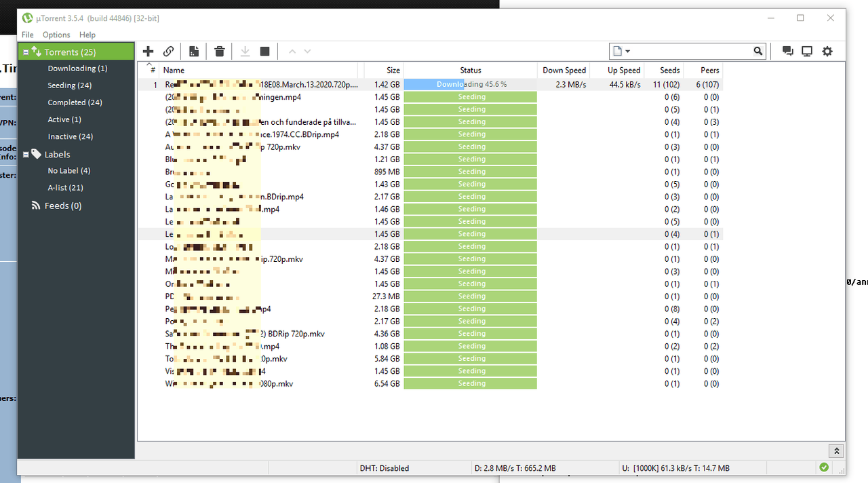Click inside the search input field
Viewport: 868px width, 483px height.
[x=690, y=52]
